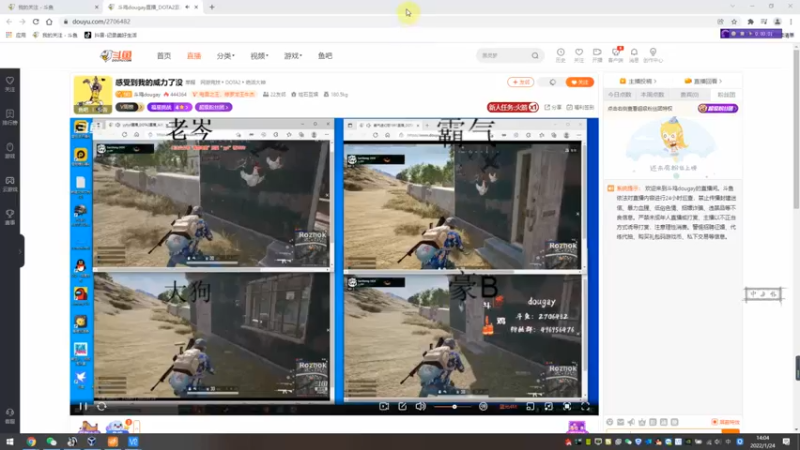Click the player record-clip camera icon
The width and height of the screenshot is (800, 450).
tap(384, 407)
